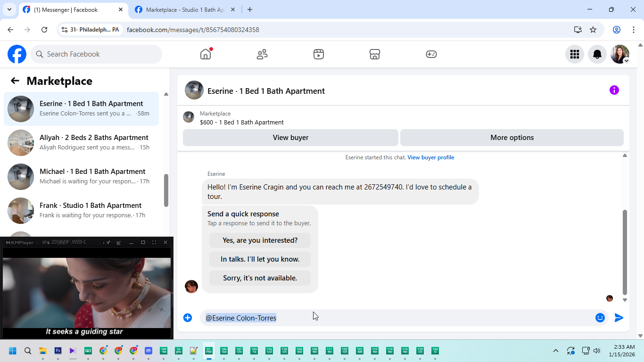
Task: Click the chat scroll-down arrow
Action: click(625, 300)
